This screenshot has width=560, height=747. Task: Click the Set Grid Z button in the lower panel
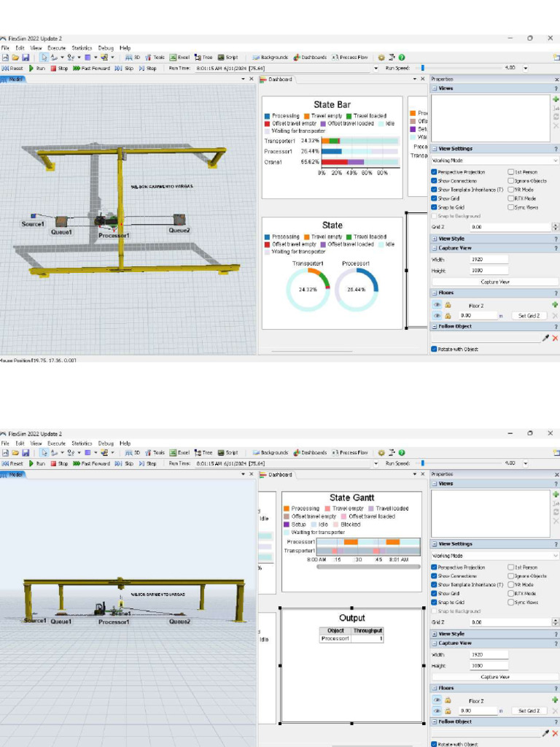click(529, 711)
